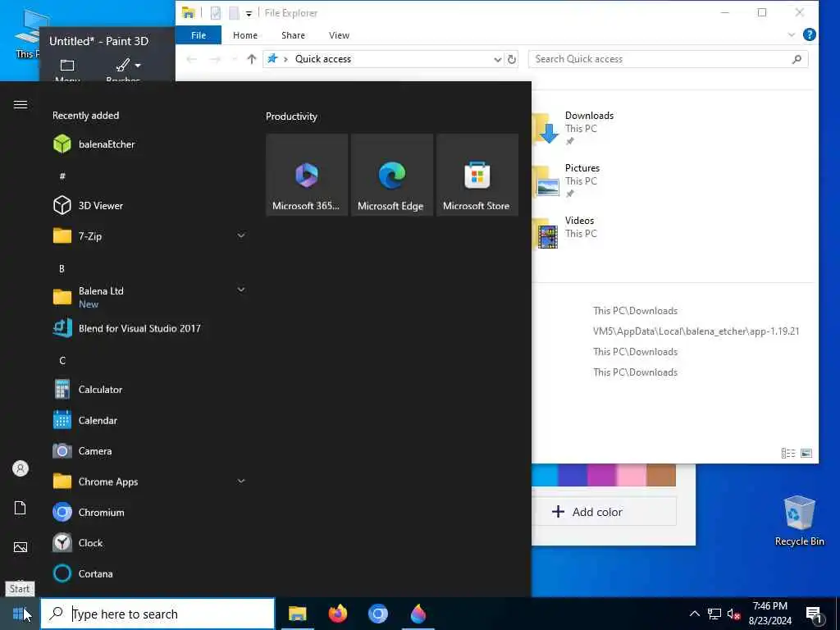Open the Microsoft 365 tile
This screenshot has height=630, width=840.
pyautogui.click(x=307, y=176)
